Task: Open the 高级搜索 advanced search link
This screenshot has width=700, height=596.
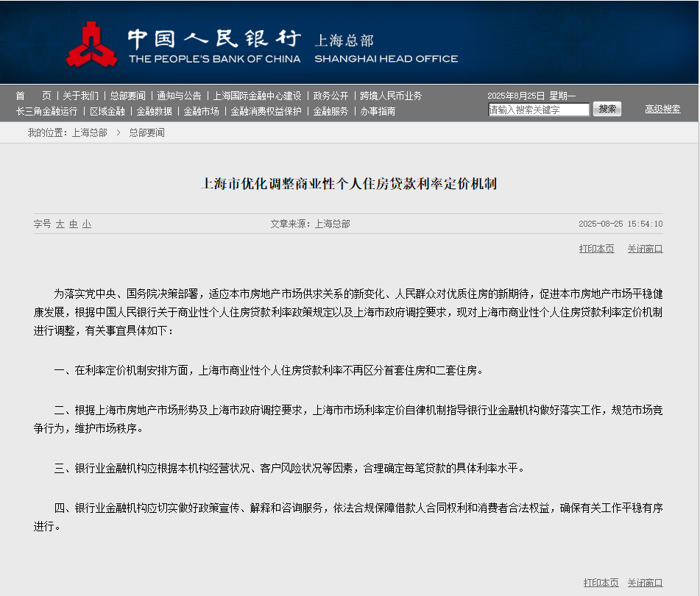Action: pyautogui.click(x=663, y=109)
